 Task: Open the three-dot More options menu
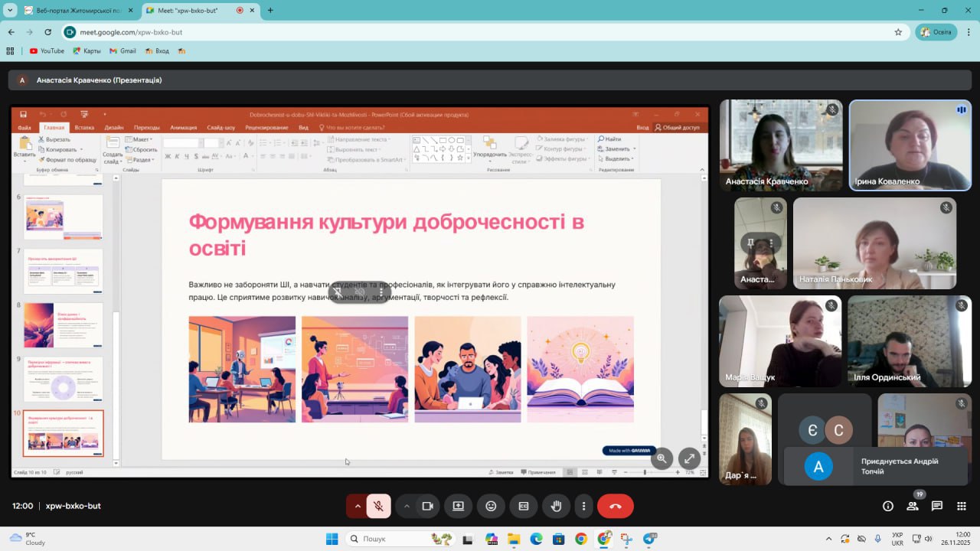[584, 506]
